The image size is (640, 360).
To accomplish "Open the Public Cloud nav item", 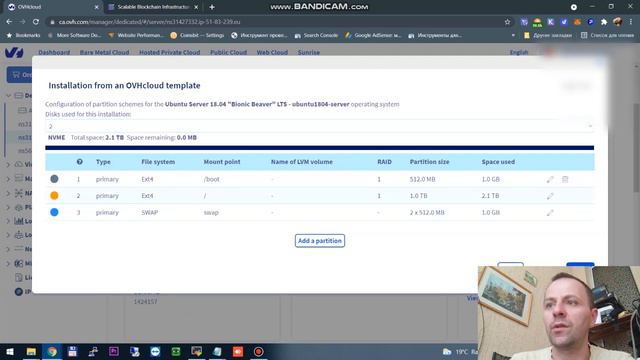I will tap(229, 52).
